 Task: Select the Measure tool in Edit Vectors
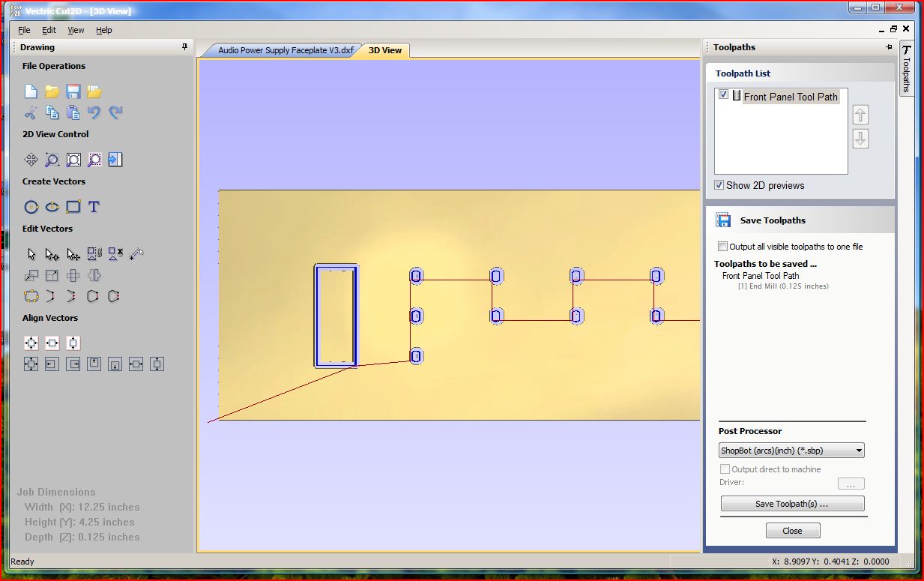click(x=136, y=253)
